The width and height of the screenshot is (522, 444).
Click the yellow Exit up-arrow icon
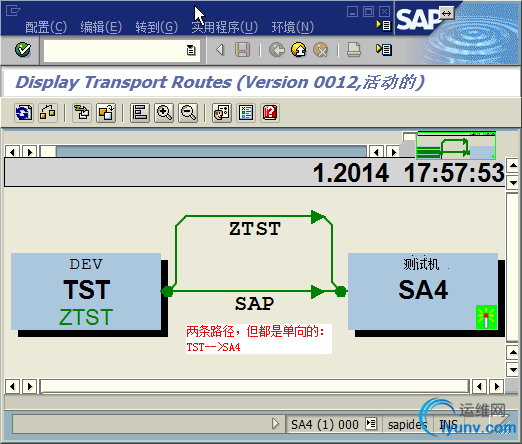(x=299, y=50)
